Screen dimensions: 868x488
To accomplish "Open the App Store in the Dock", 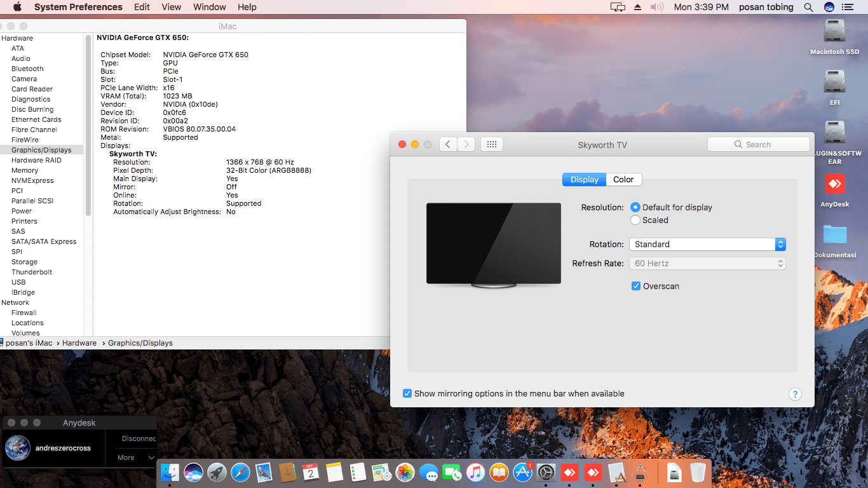I will pos(522,472).
